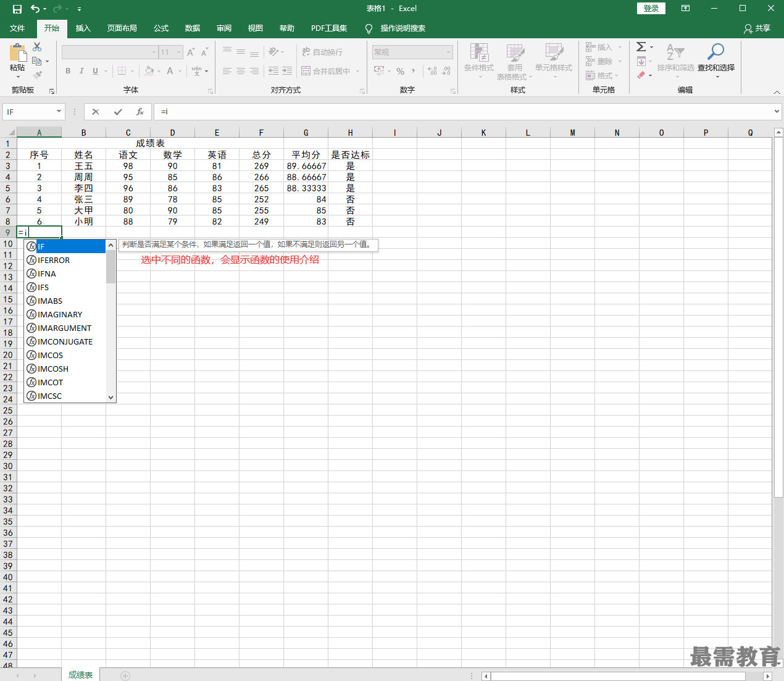Image resolution: width=784 pixels, height=681 pixels.
Task: Click the Save icon in title bar
Action: pyautogui.click(x=17, y=9)
